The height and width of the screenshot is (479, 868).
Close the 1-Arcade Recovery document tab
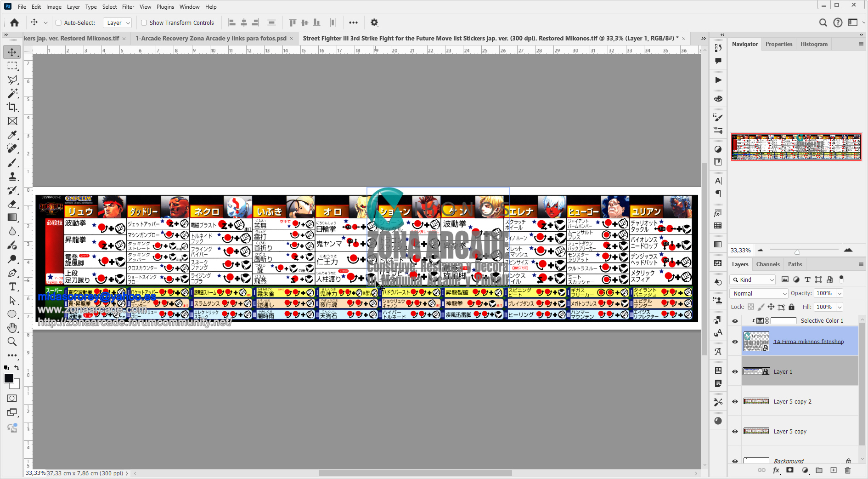pyautogui.click(x=292, y=39)
